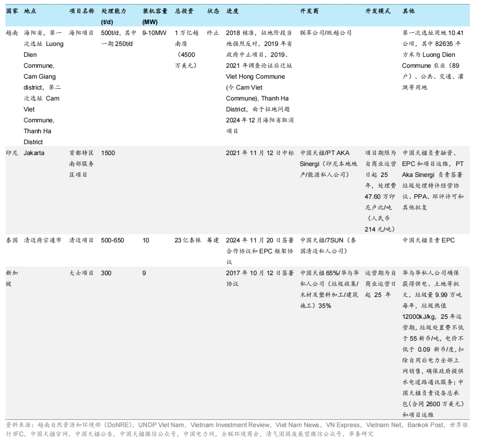Screen dimensions: 478x448
Task: Click the 开发商 column header
Action: (x=309, y=11)
